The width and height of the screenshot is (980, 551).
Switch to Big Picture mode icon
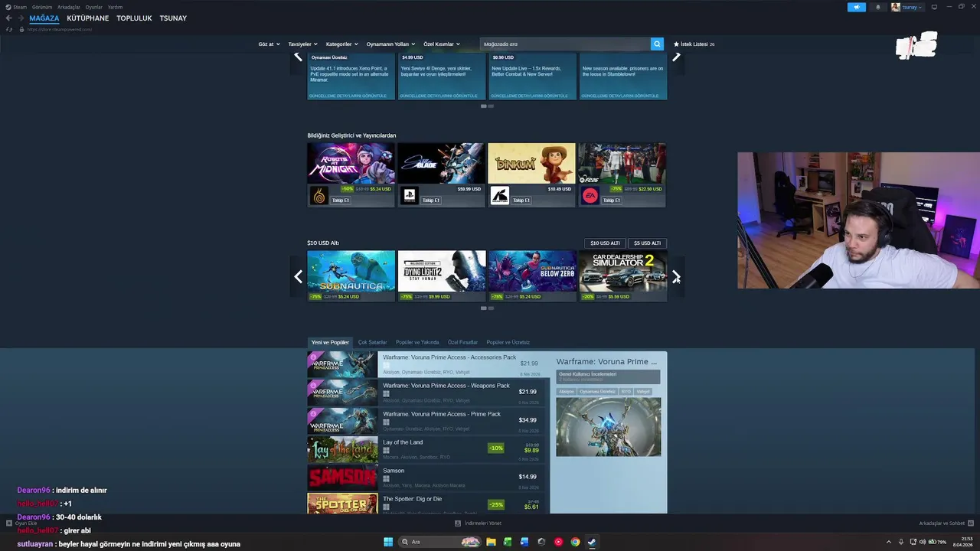pyautogui.click(x=934, y=7)
